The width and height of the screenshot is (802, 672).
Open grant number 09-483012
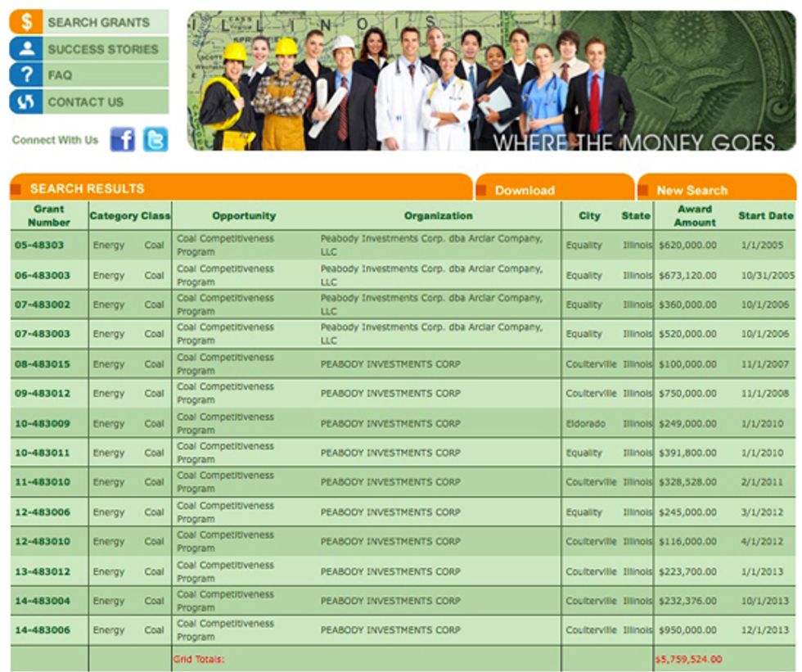point(43,393)
